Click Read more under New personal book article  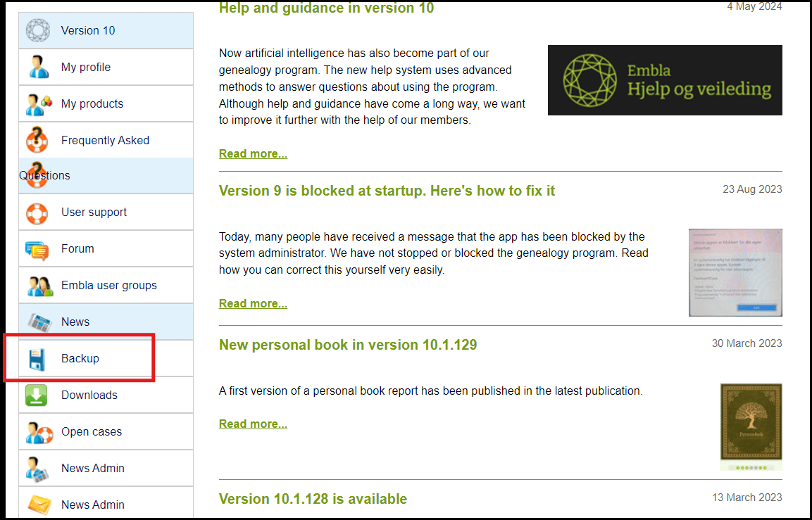(x=253, y=424)
